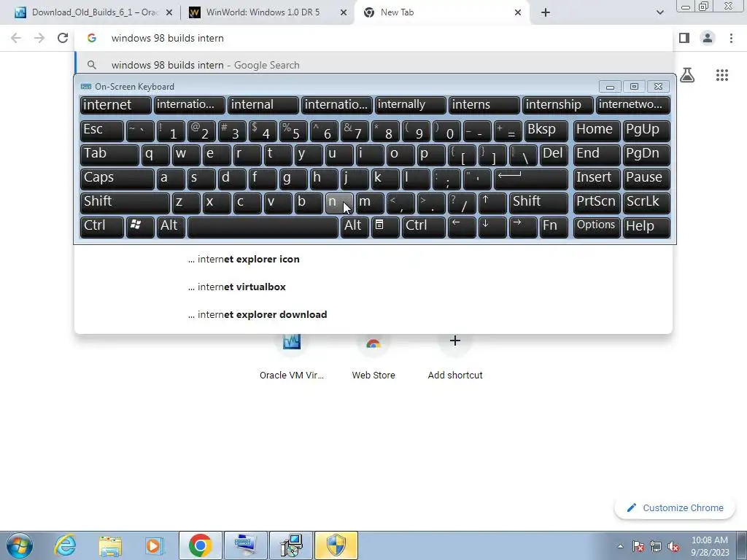Toggle the Caps key
The image size is (747, 560).
(117, 179)
